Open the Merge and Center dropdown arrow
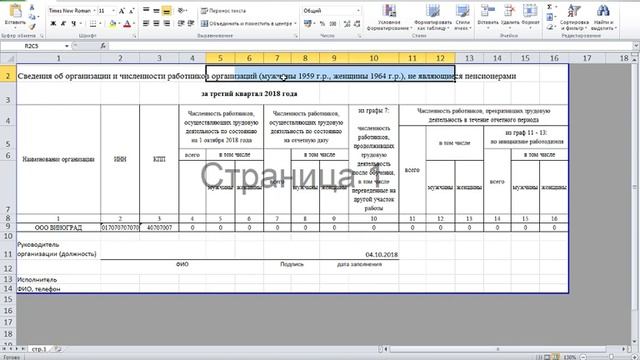Screen dimensions: 640x360 295,24
